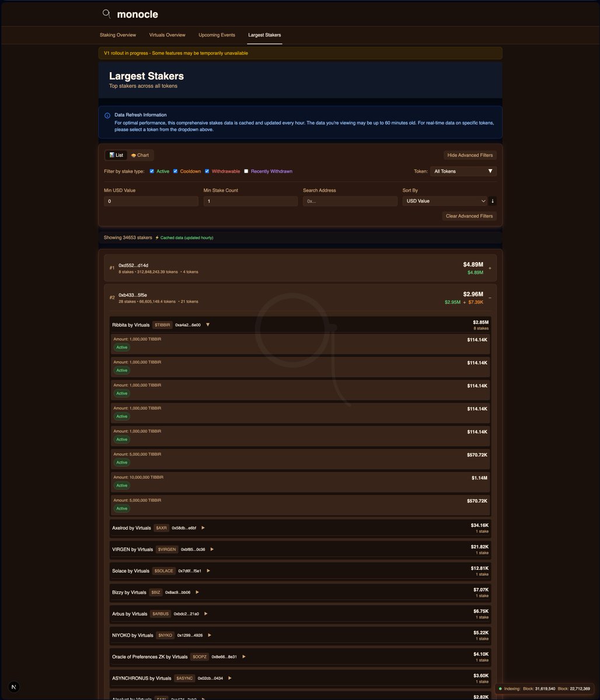The image size is (600, 700).
Task: Uncheck the Withdrawable filter checkbox
Action: [x=207, y=171]
